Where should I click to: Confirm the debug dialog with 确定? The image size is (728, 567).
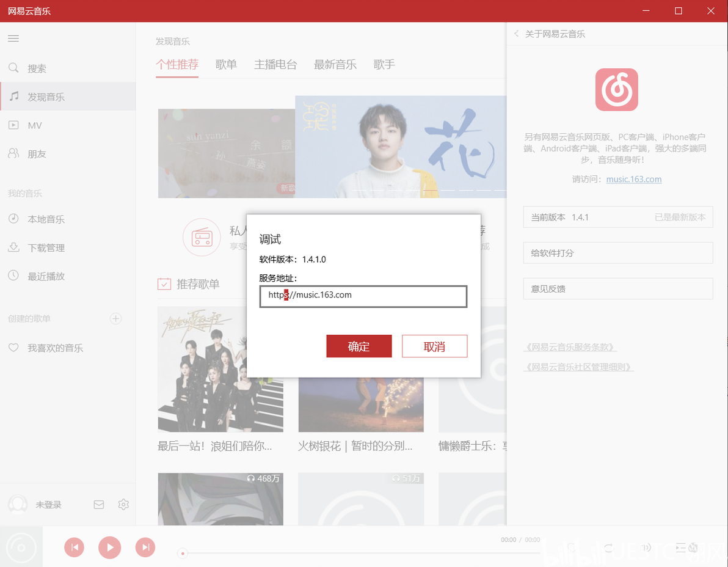click(359, 346)
